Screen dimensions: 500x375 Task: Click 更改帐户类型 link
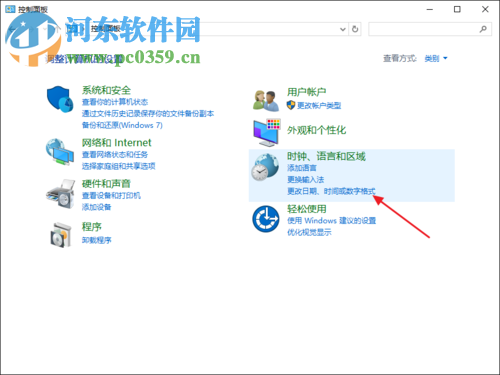point(319,106)
